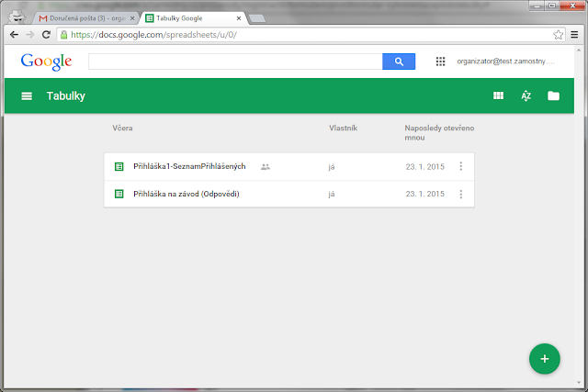The image size is (588, 392).
Task: Focus the Google search input field
Action: (x=235, y=62)
